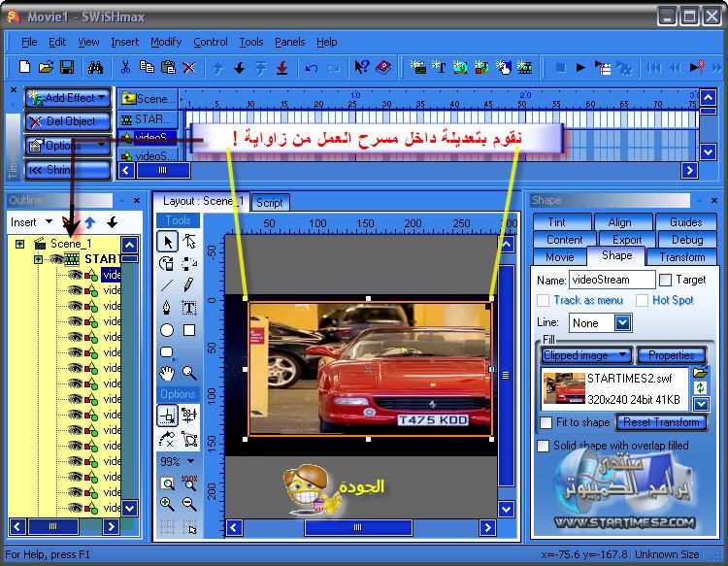This screenshot has width=728, height=566.
Task: Hide the highlighted videoStream object via its eye
Action: (x=75, y=275)
